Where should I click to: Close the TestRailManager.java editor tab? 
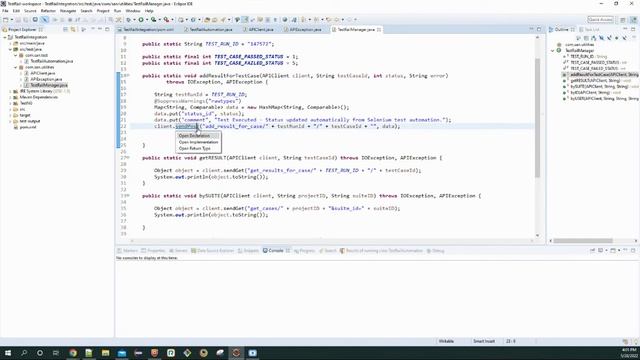379,29
